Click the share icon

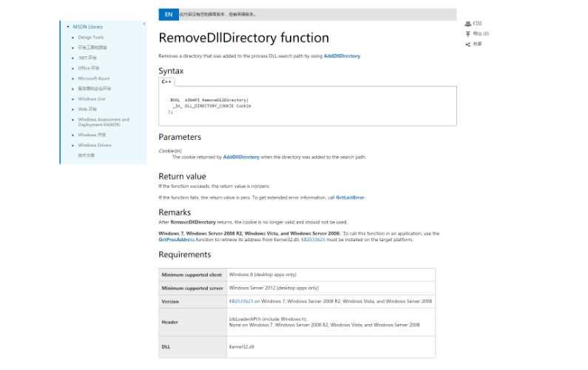(468, 44)
